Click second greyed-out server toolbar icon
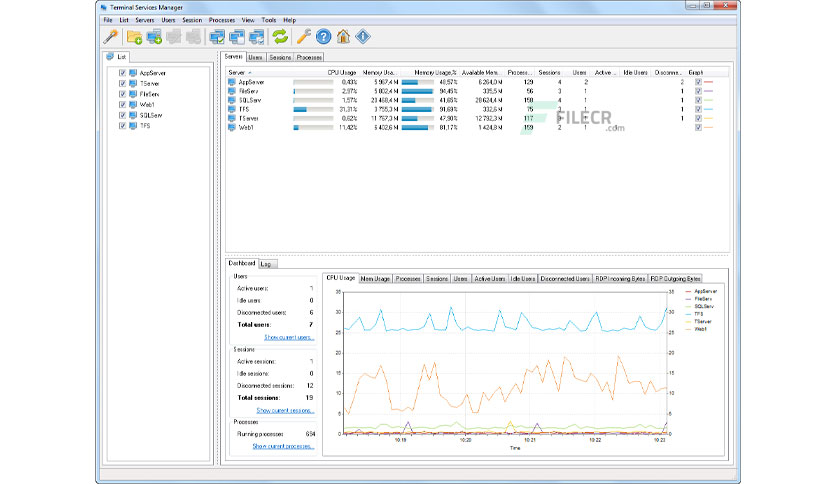The image size is (836, 484). pyautogui.click(x=194, y=37)
